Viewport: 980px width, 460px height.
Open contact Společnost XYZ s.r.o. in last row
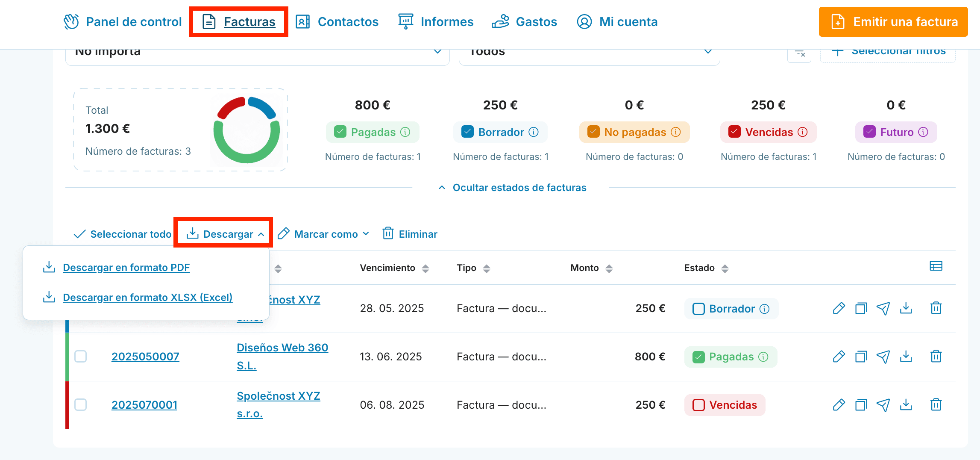tap(278, 405)
